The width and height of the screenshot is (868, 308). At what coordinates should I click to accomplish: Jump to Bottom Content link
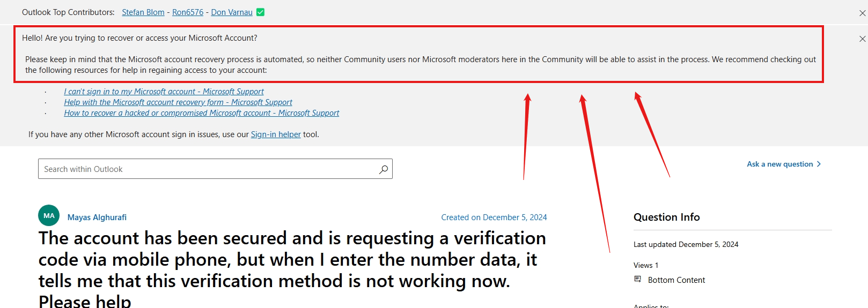pyautogui.click(x=676, y=280)
